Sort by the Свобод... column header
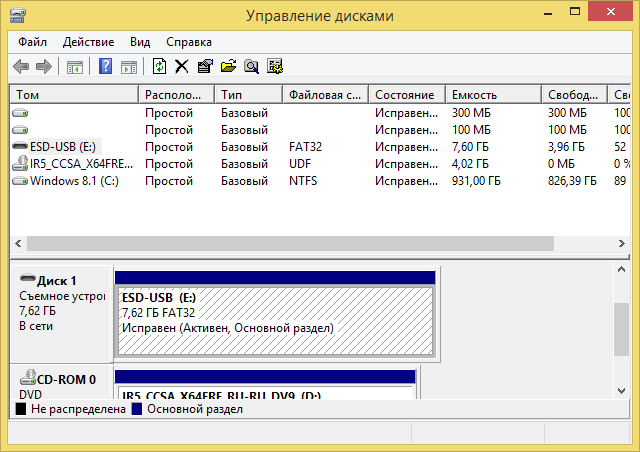Image resolution: width=640 pixels, height=452 pixels. pos(574,95)
